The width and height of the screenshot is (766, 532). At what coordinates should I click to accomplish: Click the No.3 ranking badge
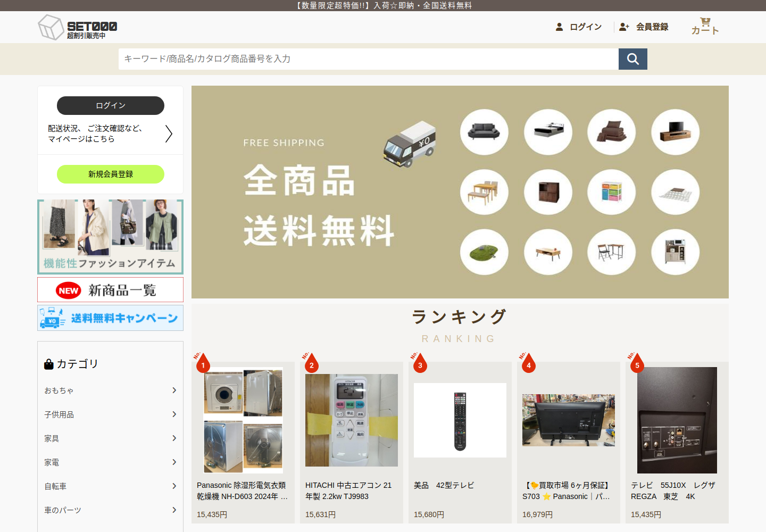(420, 362)
